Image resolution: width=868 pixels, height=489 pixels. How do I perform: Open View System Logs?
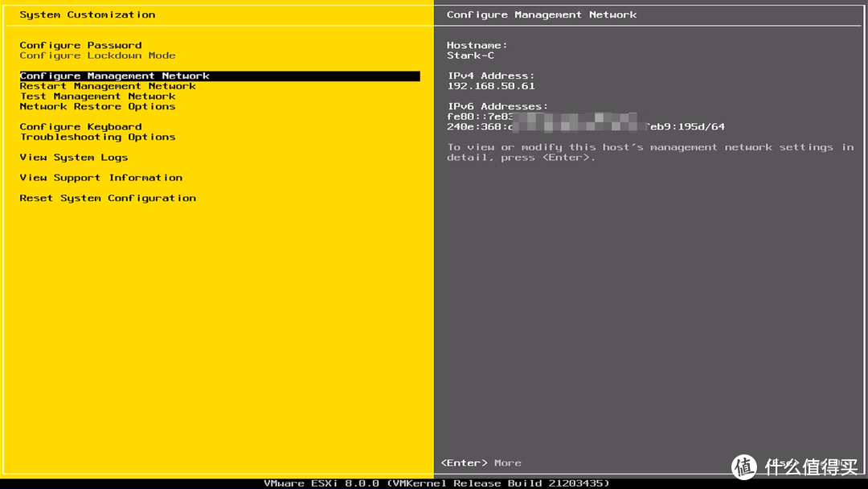tap(74, 157)
